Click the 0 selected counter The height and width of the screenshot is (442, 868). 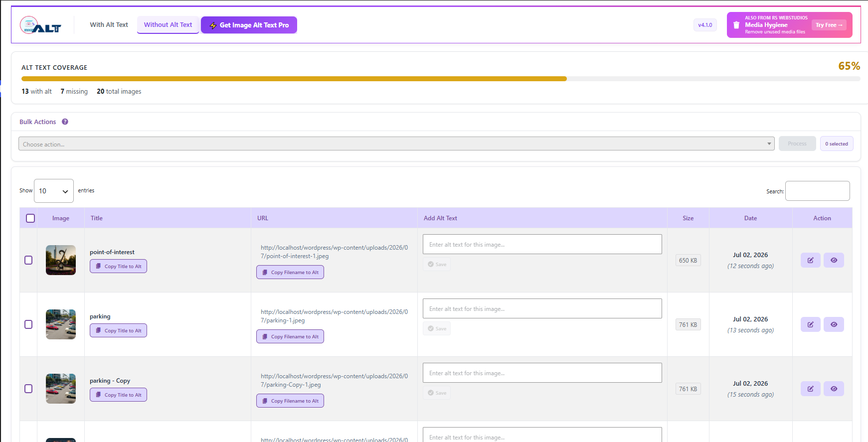point(837,144)
